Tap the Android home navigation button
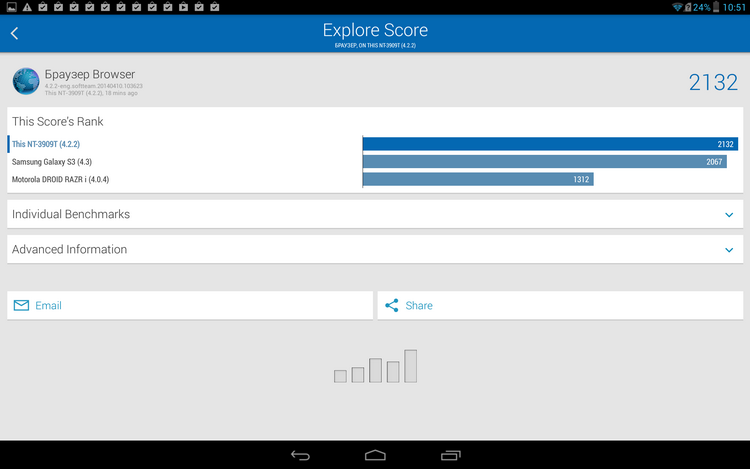This screenshot has width=750, height=469. pos(375,455)
